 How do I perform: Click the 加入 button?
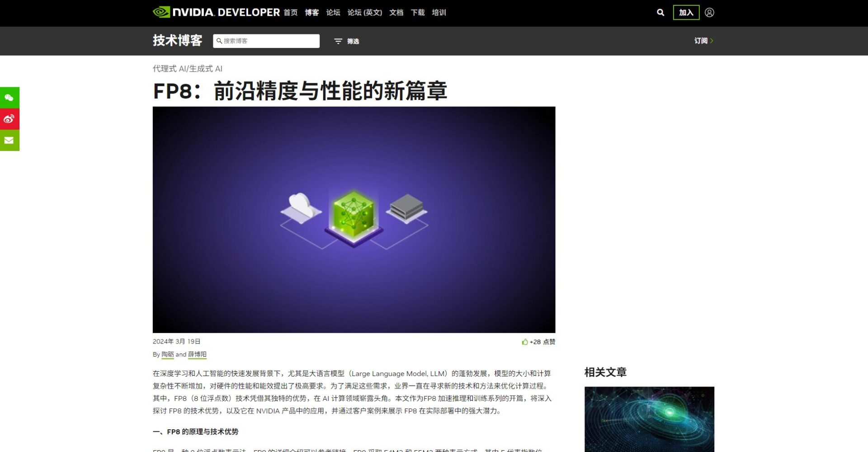686,12
